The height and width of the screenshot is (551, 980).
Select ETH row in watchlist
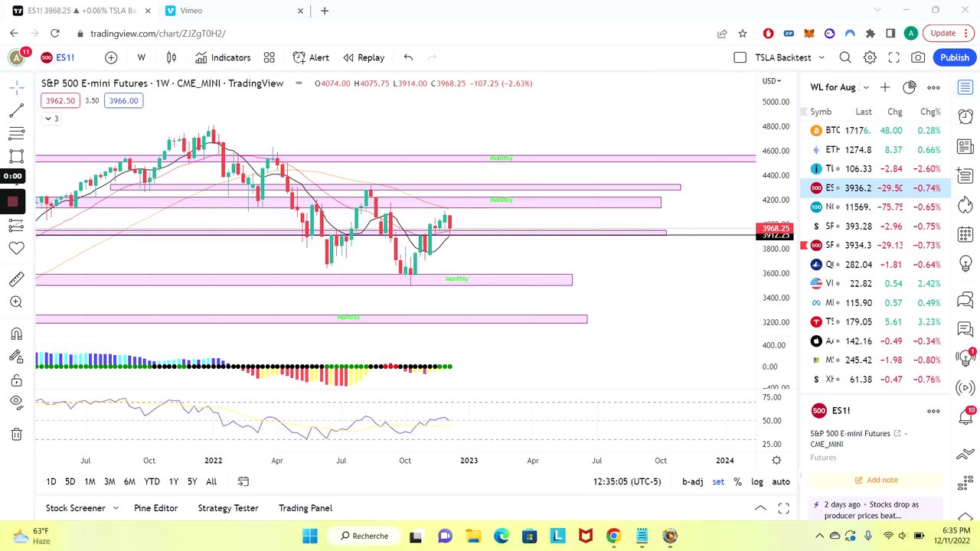click(x=875, y=150)
